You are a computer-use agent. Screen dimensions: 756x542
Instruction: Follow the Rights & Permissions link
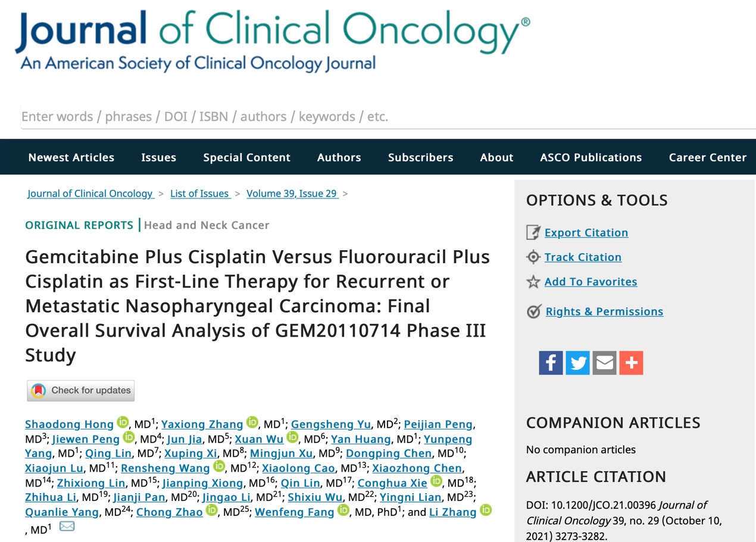coord(604,312)
